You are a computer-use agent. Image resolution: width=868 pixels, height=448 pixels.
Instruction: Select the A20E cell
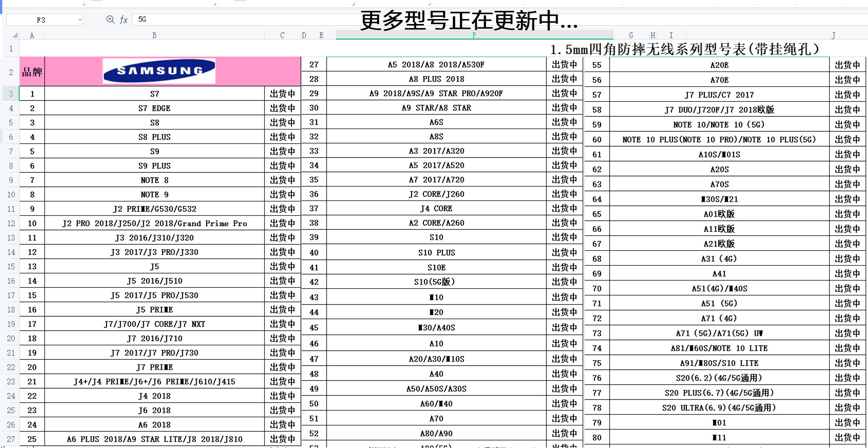[719, 65]
